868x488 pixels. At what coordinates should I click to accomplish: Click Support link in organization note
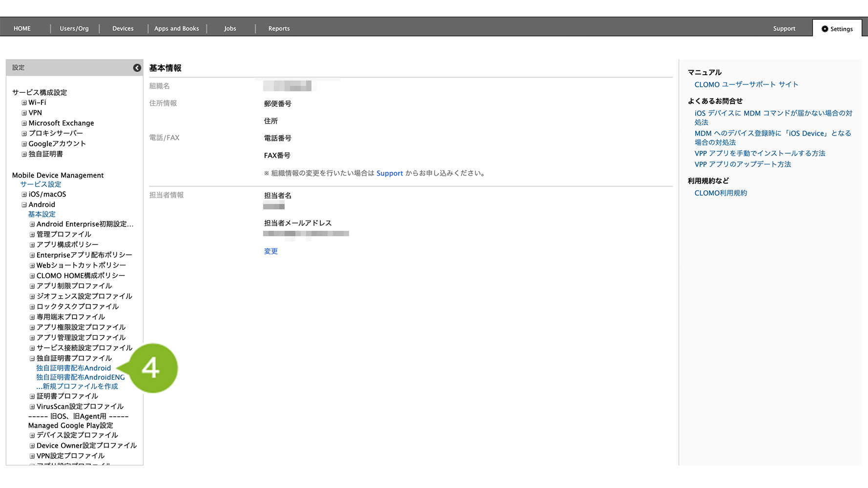[389, 173]
